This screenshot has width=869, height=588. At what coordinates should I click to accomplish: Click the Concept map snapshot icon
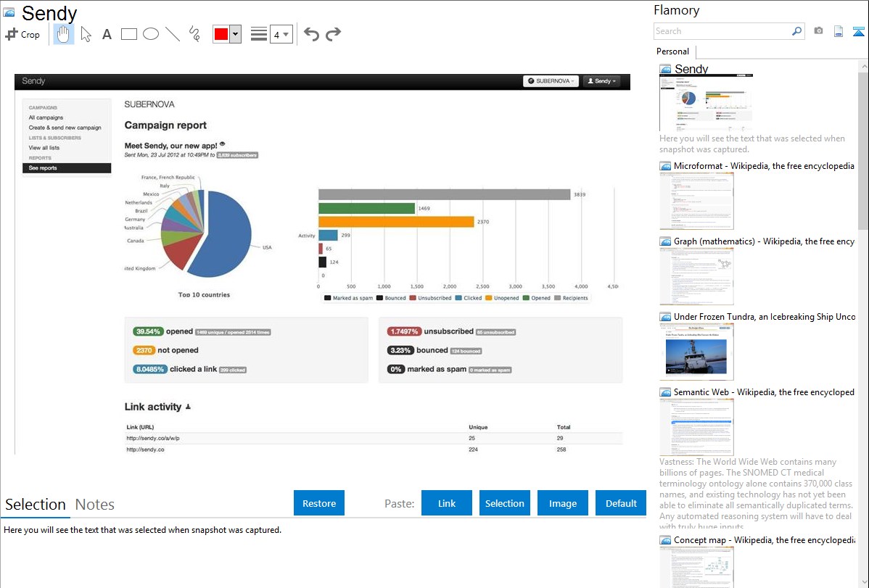(665, 540)
